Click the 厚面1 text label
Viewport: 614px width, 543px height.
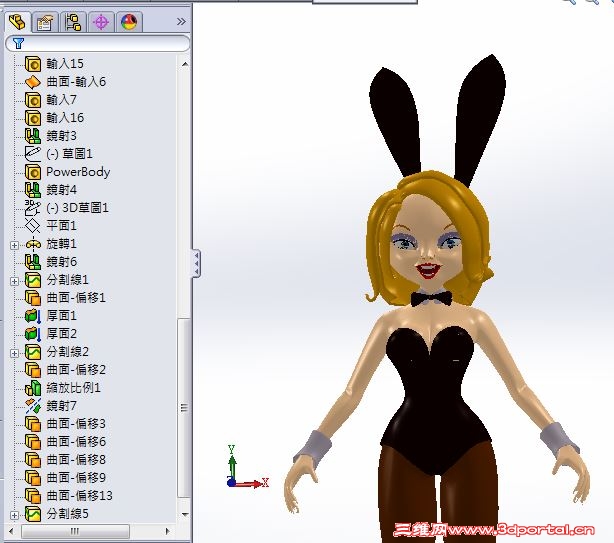point(61,316)
